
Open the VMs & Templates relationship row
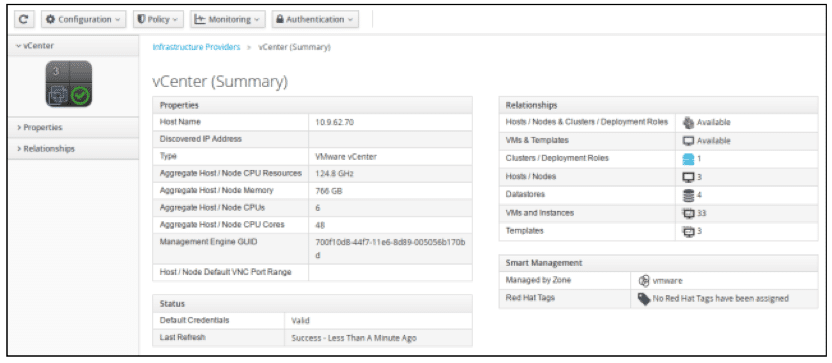[x=658, y=141]
